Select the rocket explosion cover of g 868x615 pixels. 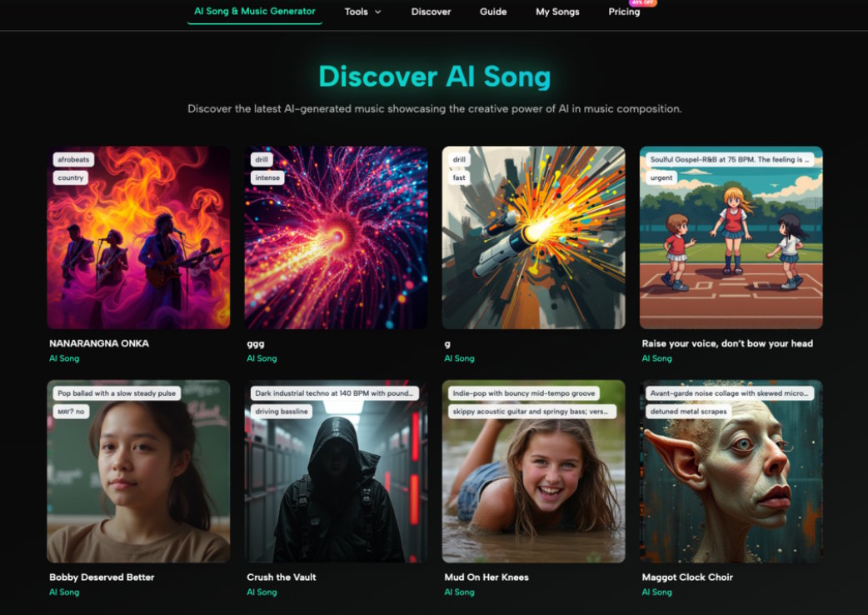coord(534,237)
